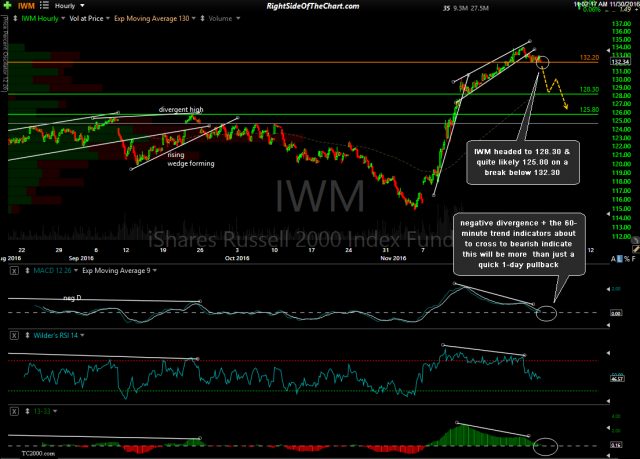Click the Volume indicator label

coord(220,18)
